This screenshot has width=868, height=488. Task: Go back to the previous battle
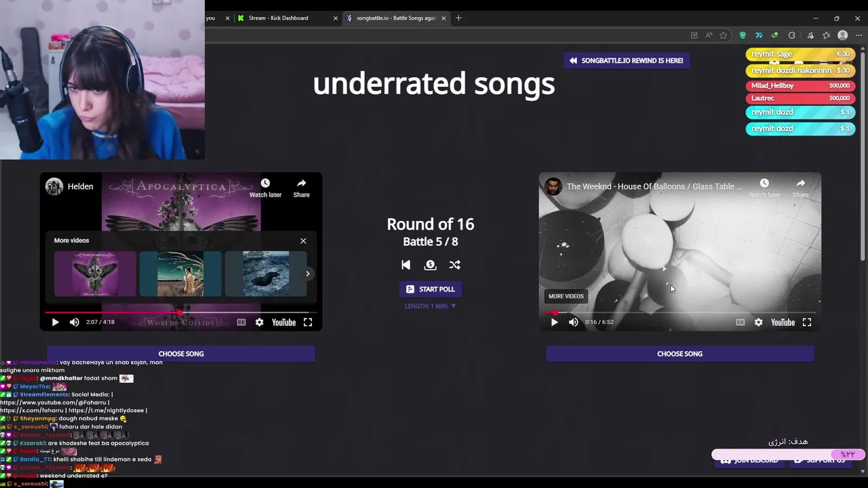(406, 265)
